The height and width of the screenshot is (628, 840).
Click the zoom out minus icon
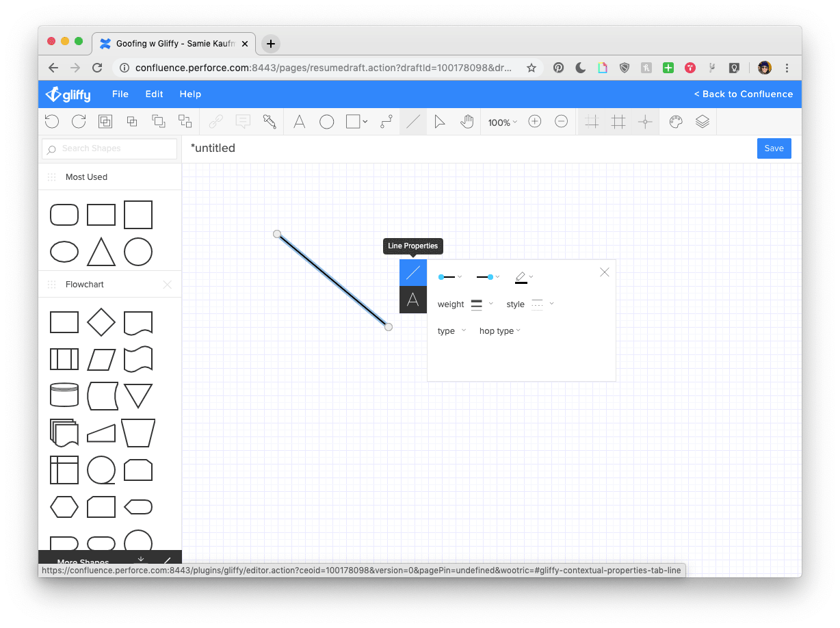point(561,122)
